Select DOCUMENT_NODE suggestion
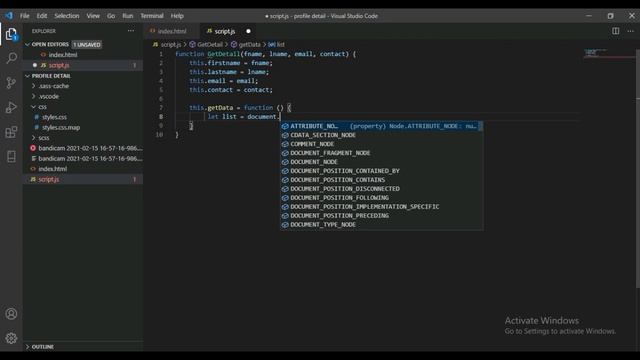Viewport: 640px width, 360px height. (x=382, y=162)
